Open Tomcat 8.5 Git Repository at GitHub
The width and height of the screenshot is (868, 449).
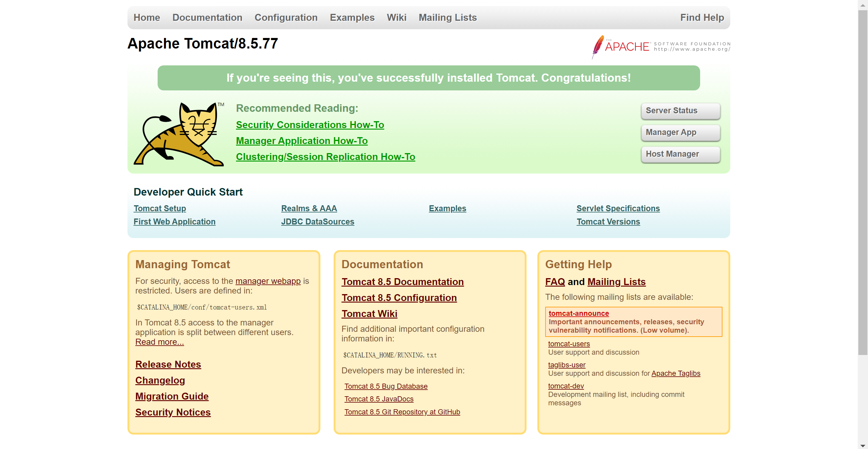click(x=402, y=412)
